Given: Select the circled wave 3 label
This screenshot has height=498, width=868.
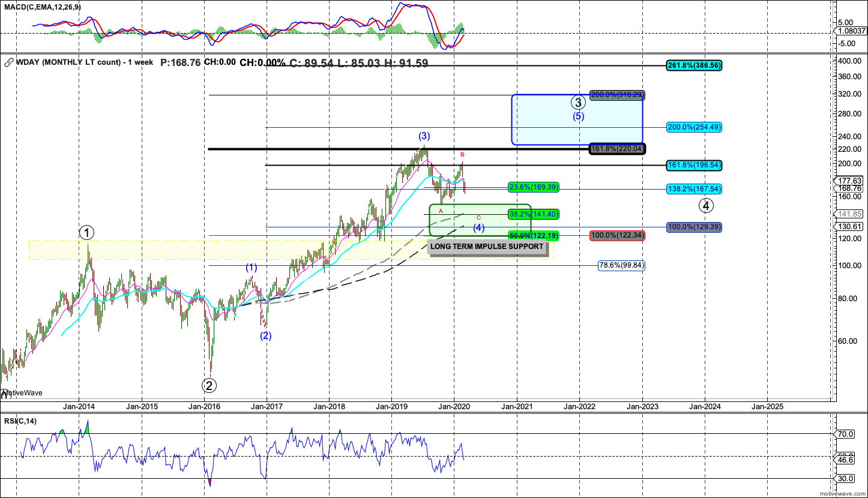Looking at the screenshot, I should (578, 103).
